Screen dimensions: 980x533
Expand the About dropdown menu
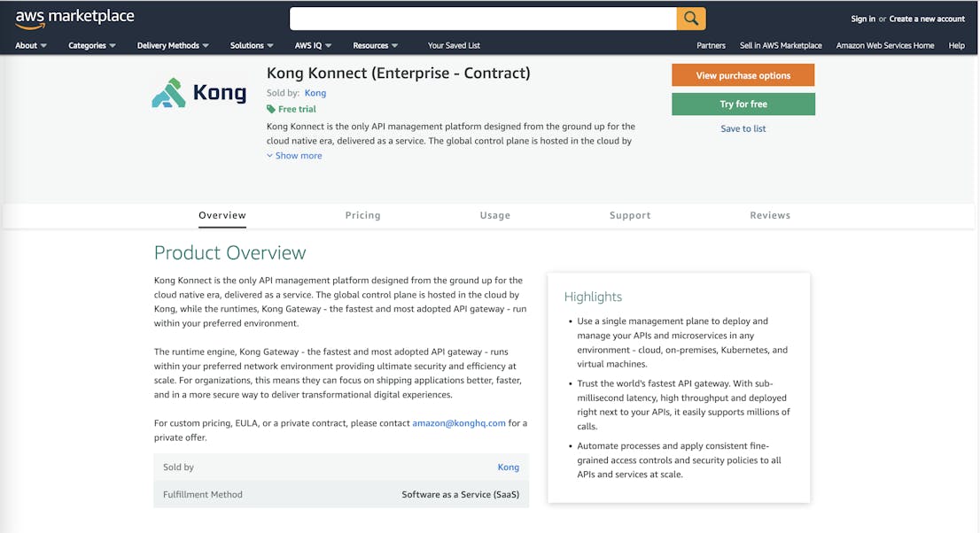tap(31, 45)
